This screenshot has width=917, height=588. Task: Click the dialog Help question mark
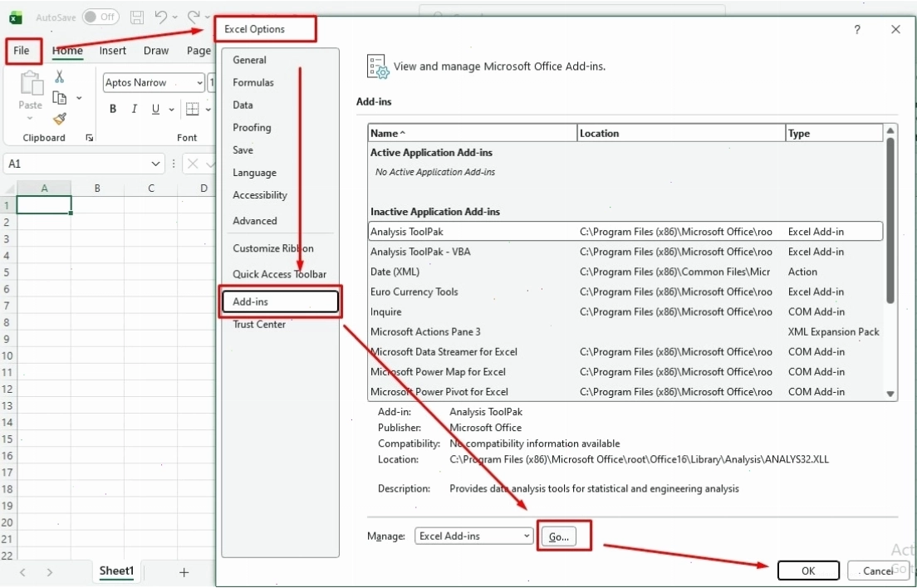[x=857, y=29]
